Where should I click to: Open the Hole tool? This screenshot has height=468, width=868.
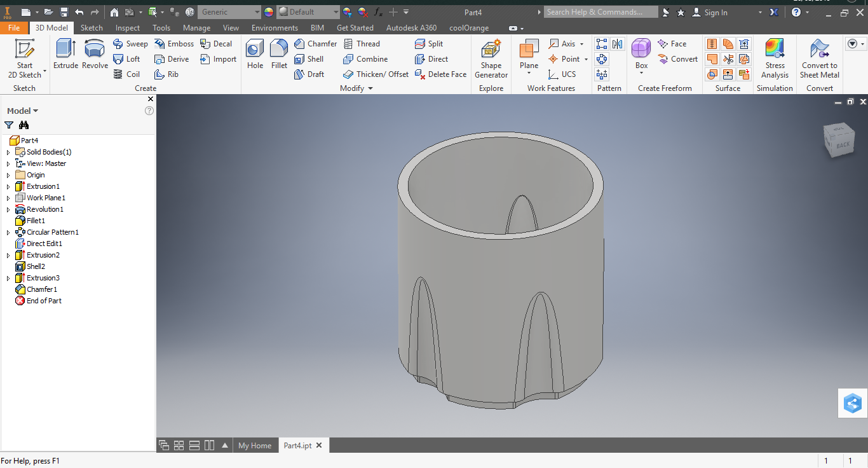[x=254, y=56]
